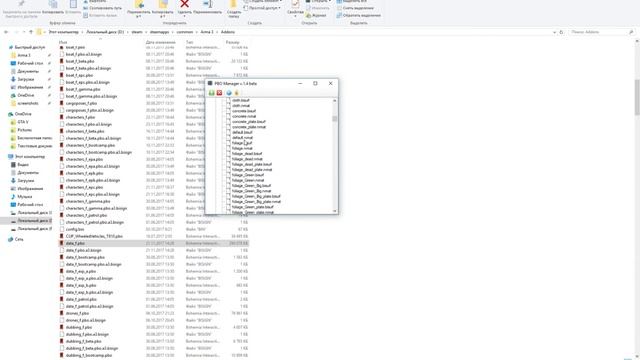Viewport: 640px width, 360px height.
Task: Select the Arma 3 pinned folder in Quick access
Action: pyautogui.click(x=24, y=55)
